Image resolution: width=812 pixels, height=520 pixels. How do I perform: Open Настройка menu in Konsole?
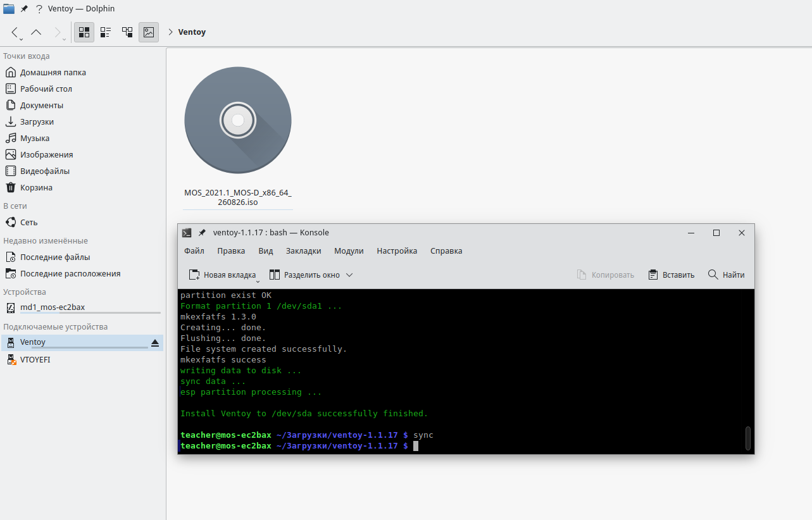point(397,251)
